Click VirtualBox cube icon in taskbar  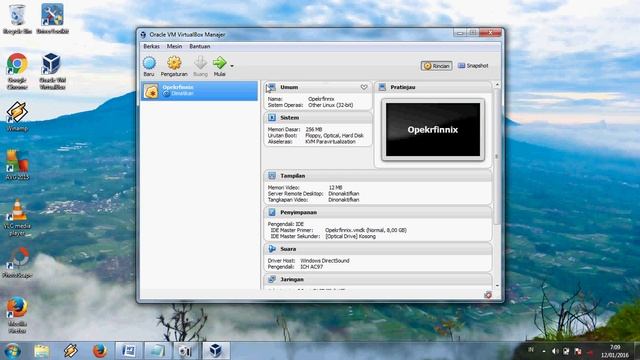click(x=216, y=351)
